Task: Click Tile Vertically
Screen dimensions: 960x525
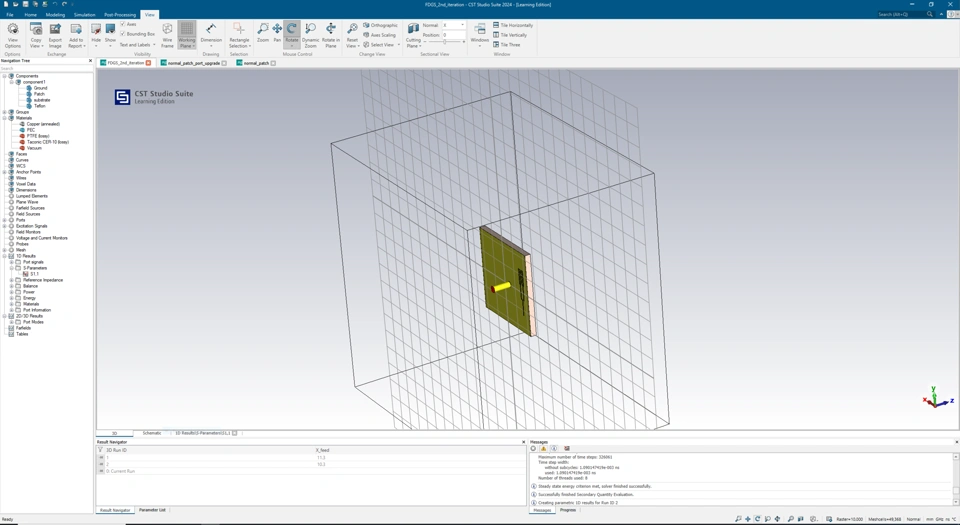Action: click(509, 35)
